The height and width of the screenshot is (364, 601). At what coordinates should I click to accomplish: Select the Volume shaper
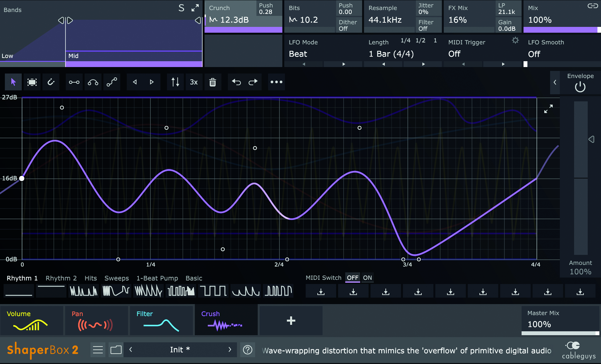pyautogui.click(x=31, y=321)
